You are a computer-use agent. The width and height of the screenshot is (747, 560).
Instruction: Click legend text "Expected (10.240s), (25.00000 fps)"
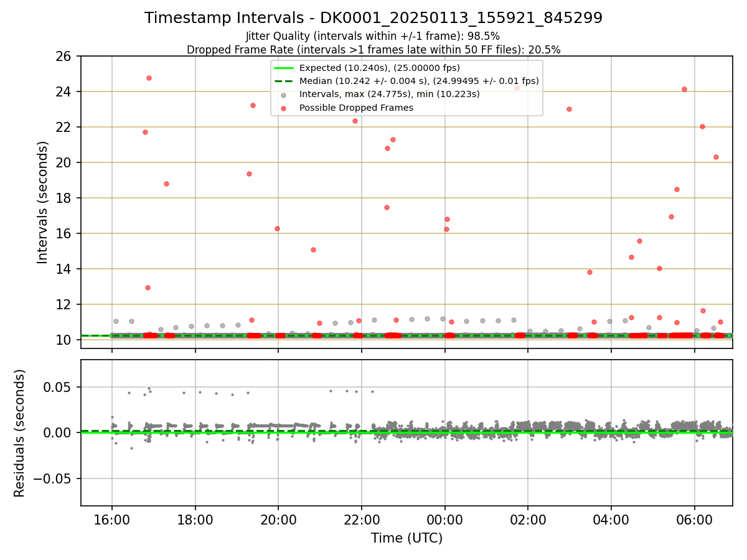tap(380, 68)
